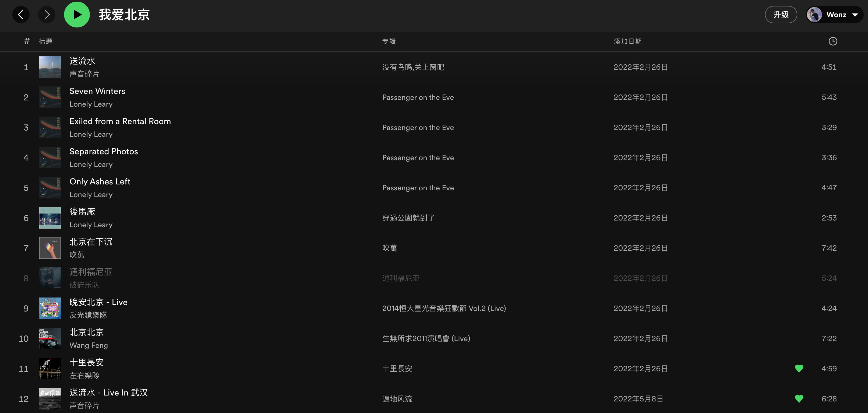Sort by the 添加日期 column header
Screen dimensions: 868x413
coord(627,41)
